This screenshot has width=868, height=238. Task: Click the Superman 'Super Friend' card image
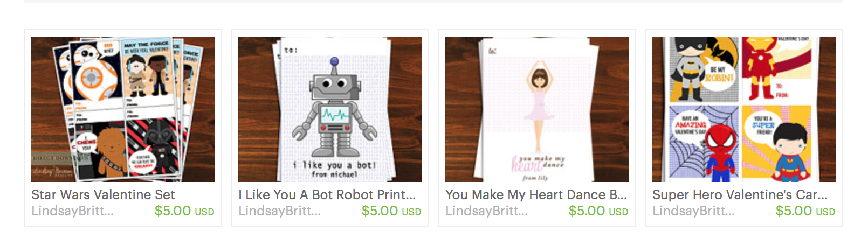[x=776, y=143]
